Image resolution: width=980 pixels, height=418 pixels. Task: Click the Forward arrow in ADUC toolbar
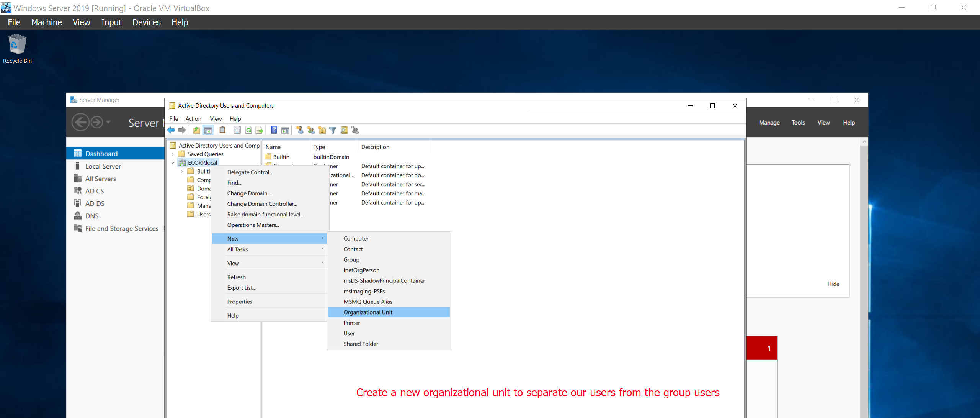click(x=182, y=130)
